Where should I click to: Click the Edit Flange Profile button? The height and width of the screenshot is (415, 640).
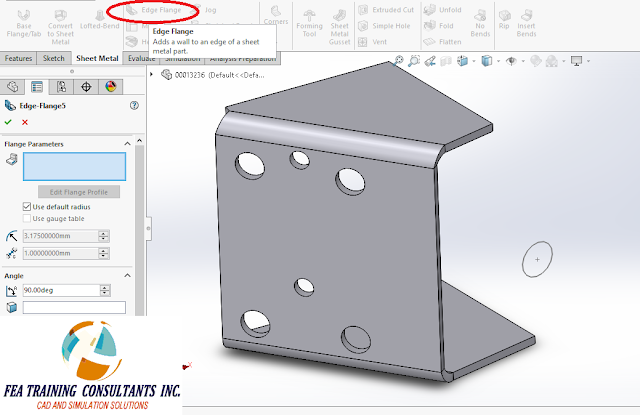tap(79, 192)
